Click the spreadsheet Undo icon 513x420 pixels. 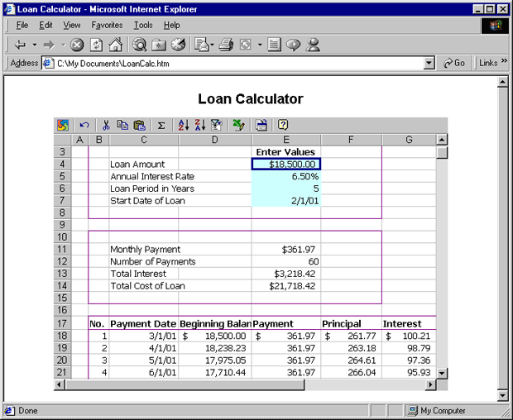(84, 125)
